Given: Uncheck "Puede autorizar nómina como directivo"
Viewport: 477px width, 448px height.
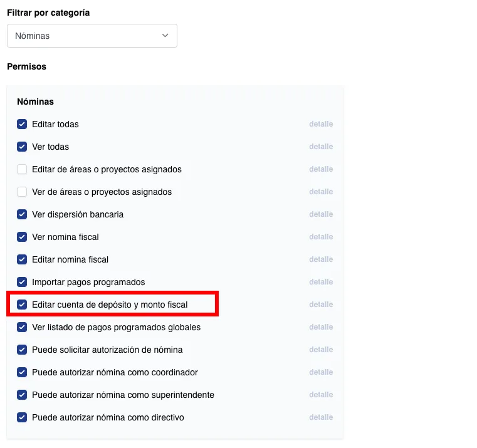Looking at the screenshot, I should 22,417.
